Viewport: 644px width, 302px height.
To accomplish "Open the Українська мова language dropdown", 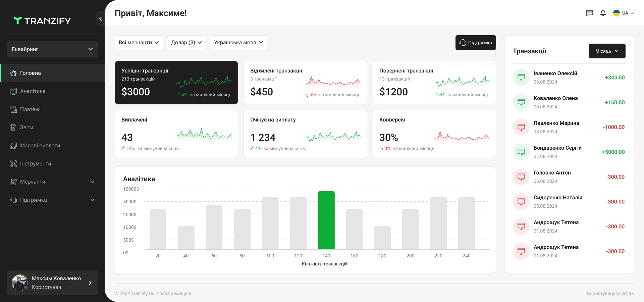I will 238,43.
